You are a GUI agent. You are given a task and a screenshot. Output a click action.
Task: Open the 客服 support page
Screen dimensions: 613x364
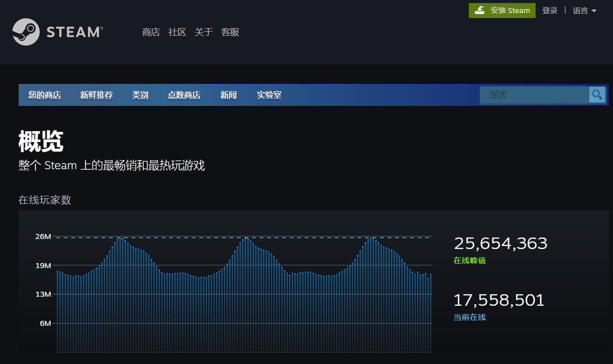(230, 32)
